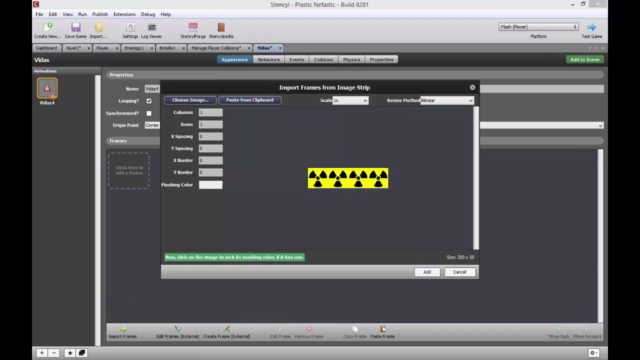This screenshot has width=640, height=360.
Task: Open the Settings toolbar icon
Action: click(x=130, y=28)
